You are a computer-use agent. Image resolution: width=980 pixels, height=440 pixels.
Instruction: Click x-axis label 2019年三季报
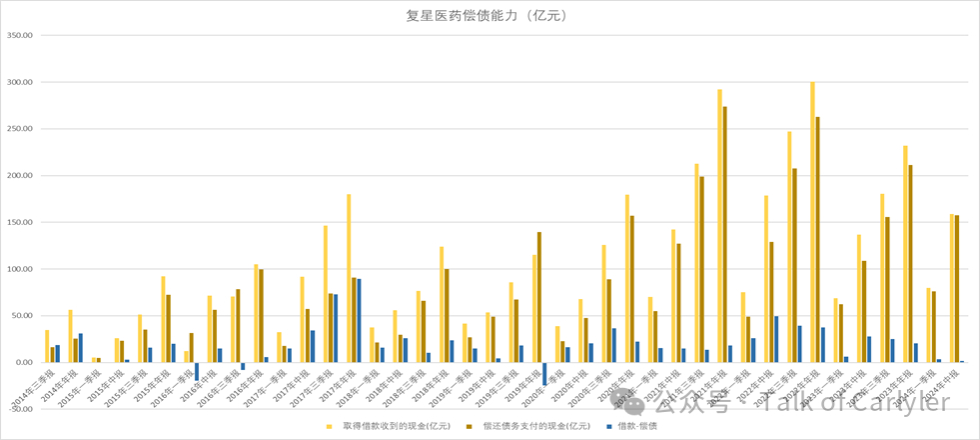[x=495, y=387]
